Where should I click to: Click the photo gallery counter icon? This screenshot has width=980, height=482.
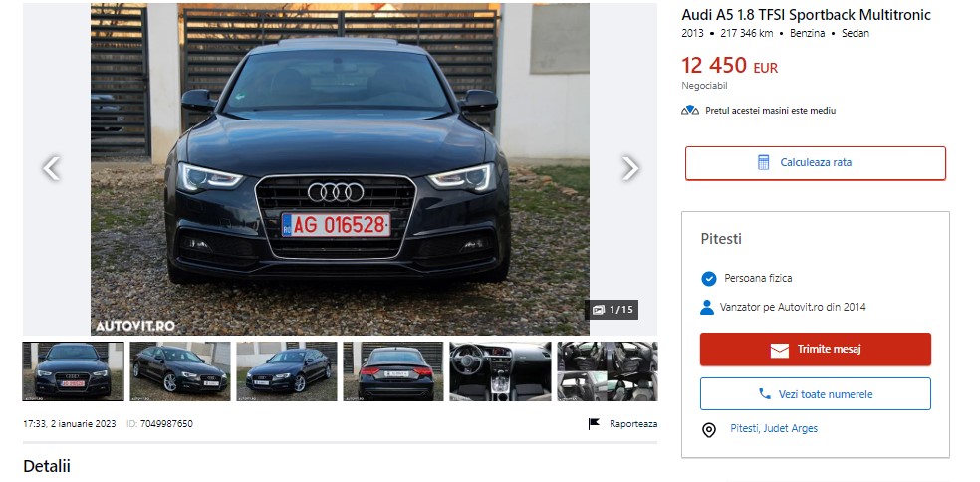click(x=599, y=310)
